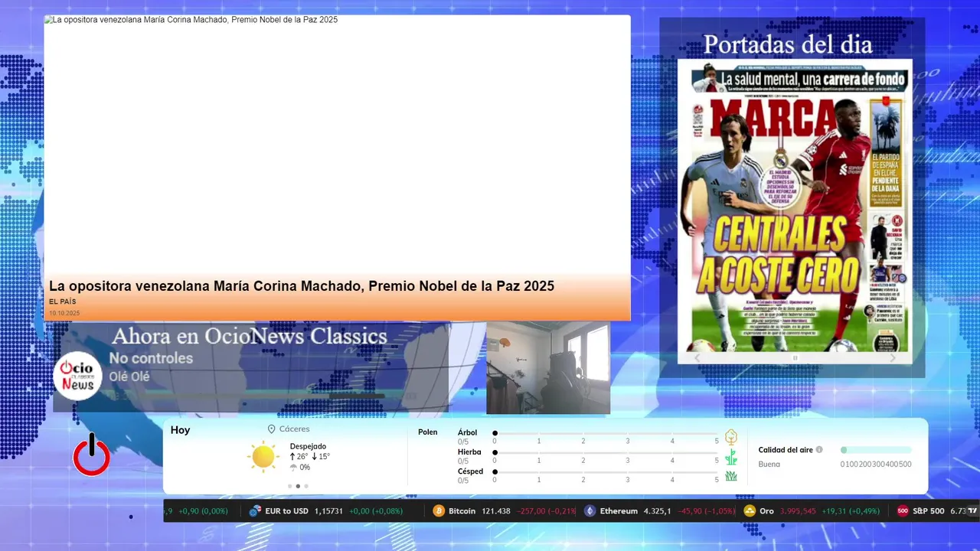Click the Árbol tree pollen icon
The height and width of the screenshot is (551, 980).
(x=731, y=437)
